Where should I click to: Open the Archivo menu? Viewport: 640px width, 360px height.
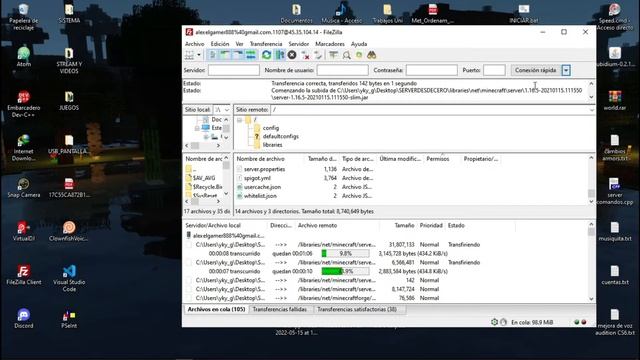point(195,44)
